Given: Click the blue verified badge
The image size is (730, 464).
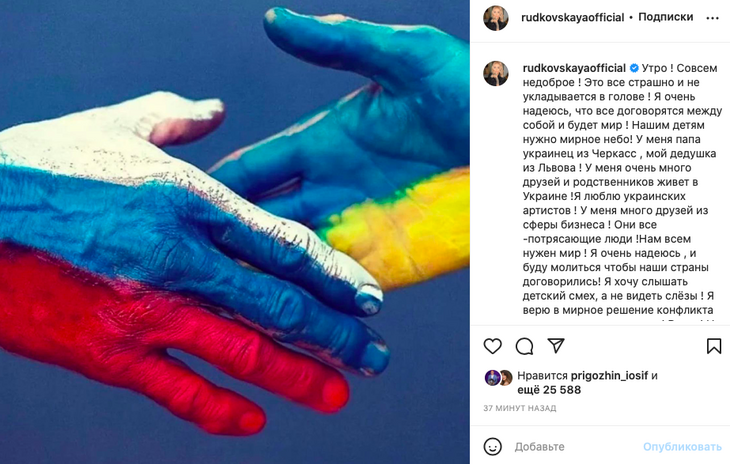Looking at the screenshot, I should pos(634,68).
